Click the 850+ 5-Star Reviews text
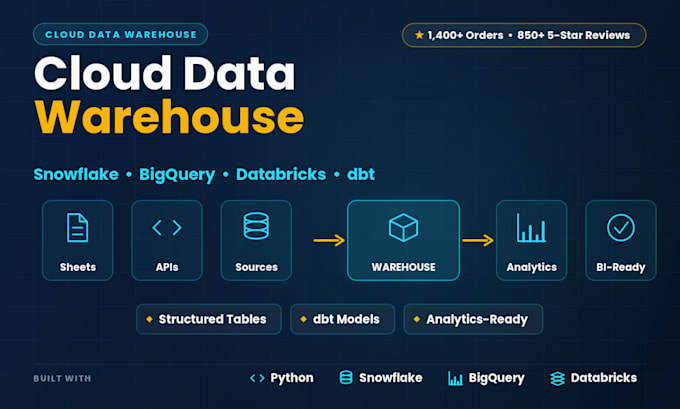 573,35
